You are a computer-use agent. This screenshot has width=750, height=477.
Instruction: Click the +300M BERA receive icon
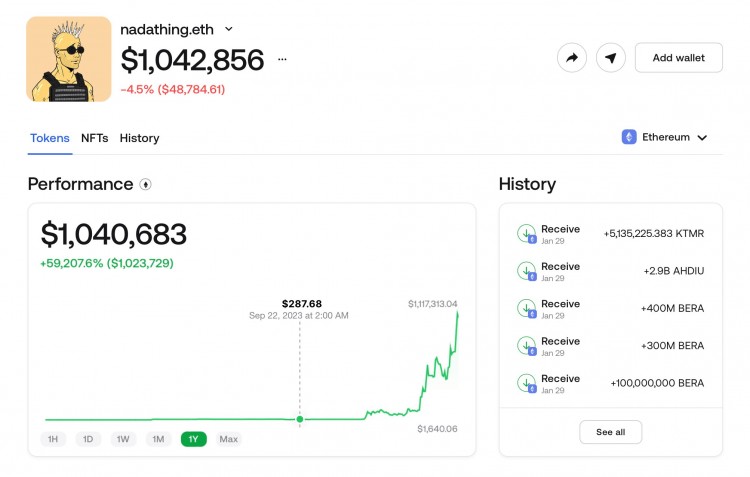[527, 346]
